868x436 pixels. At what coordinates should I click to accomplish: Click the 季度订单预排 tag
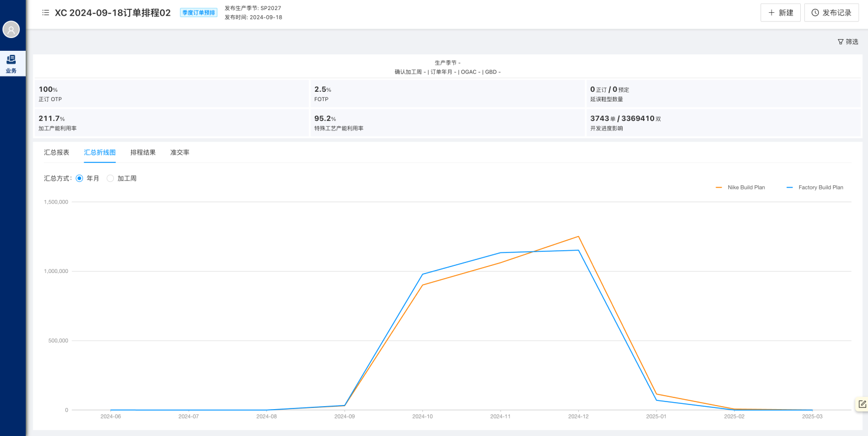pos(199,13)
